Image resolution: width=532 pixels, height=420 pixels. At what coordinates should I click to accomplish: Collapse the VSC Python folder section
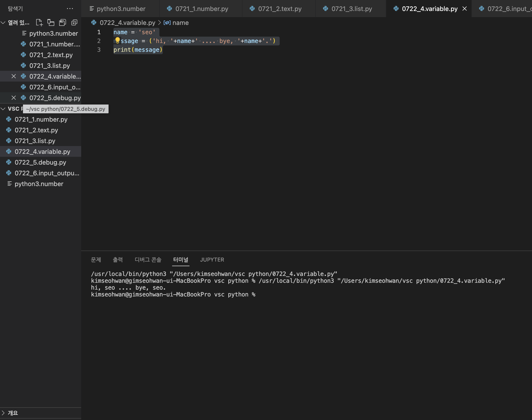(3, 109)
